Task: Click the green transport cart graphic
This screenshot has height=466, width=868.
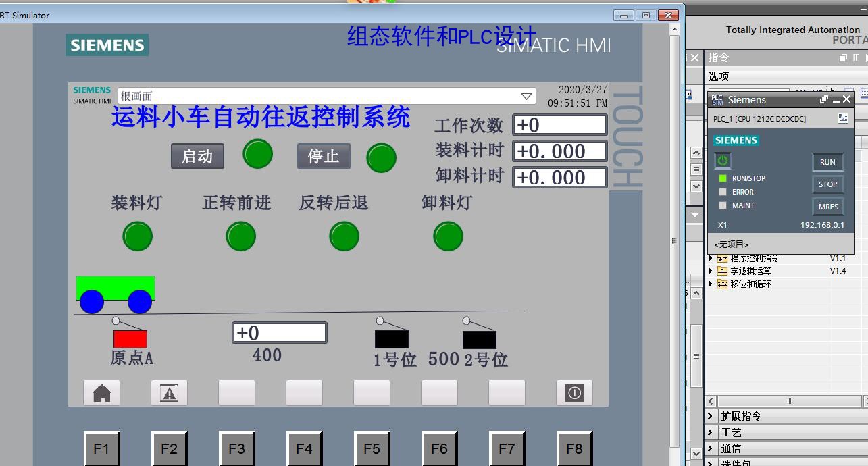Action: pyautogui.click(x=116, y=294)
